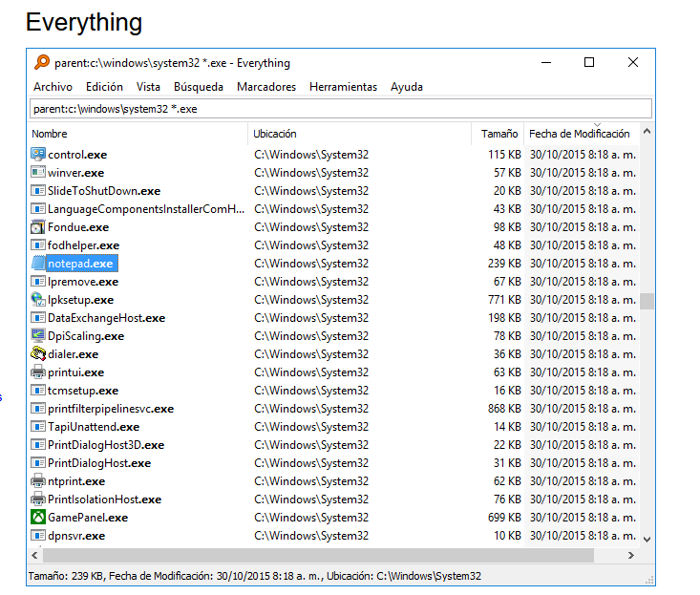
Task: Select the notepad.exe file name
Action: click(x=80, y=264)
